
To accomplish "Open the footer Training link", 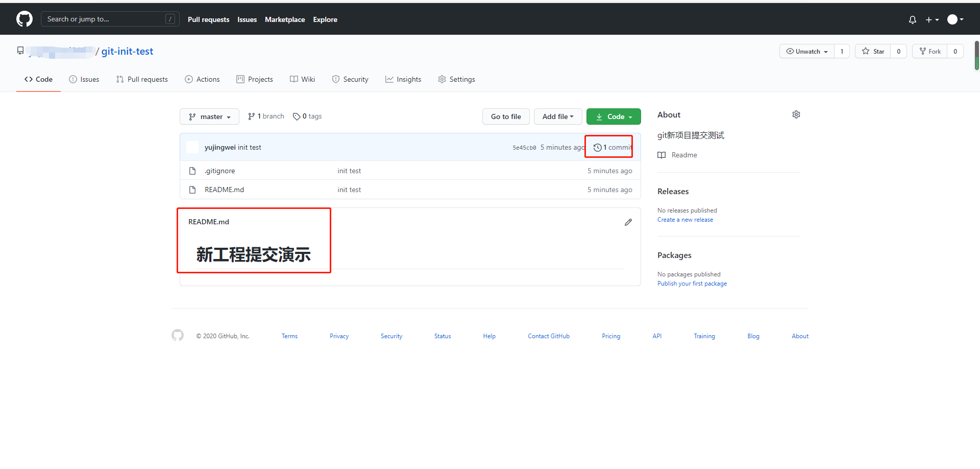I will click(704, 336).
